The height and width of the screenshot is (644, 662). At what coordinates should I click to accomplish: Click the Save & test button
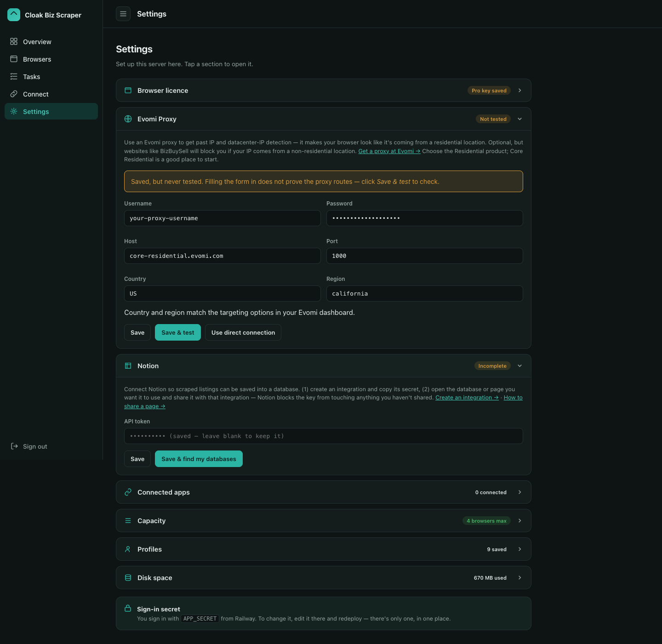tap(178, 332)
